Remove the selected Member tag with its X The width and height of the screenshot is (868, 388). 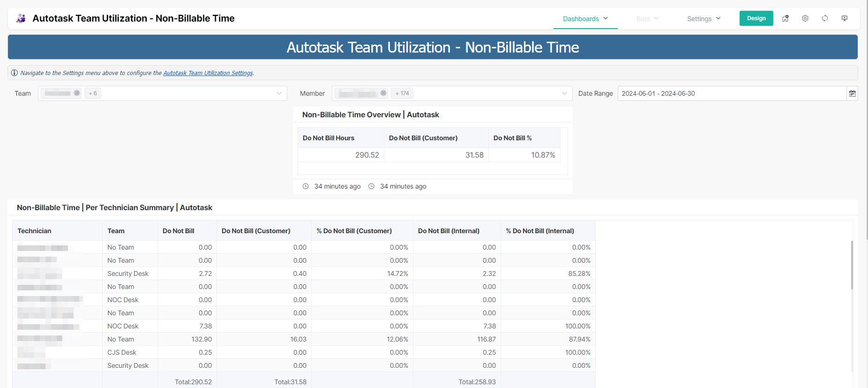point(383,93)
